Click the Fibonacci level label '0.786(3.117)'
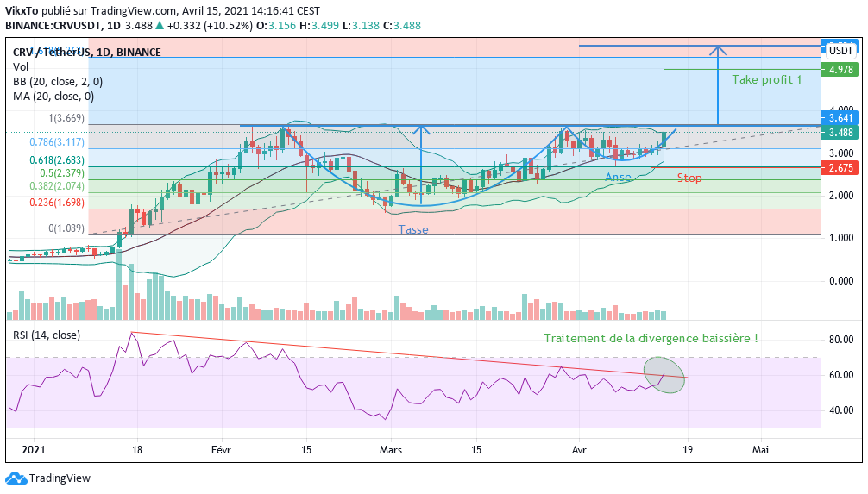The image size is (868, 494). (x=57, y=142)
